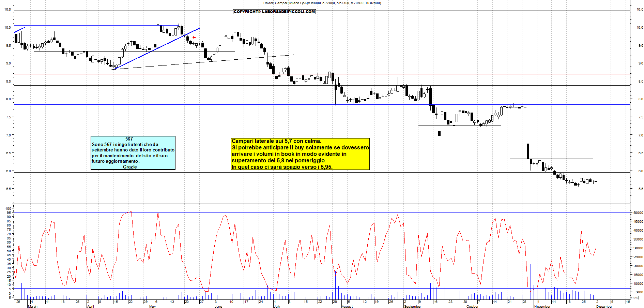Select the line 'Campari laterale sui 5,7 con calma.'
Image resolution: width=644 pixels, height=308 pixels.
[276, 141]
